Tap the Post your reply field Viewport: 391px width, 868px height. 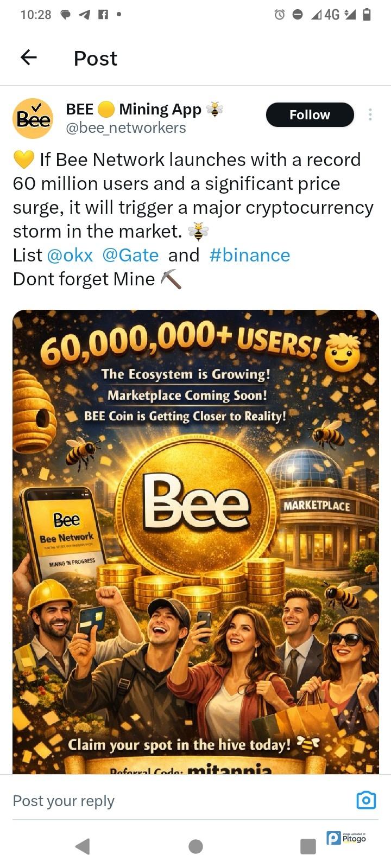163,801
